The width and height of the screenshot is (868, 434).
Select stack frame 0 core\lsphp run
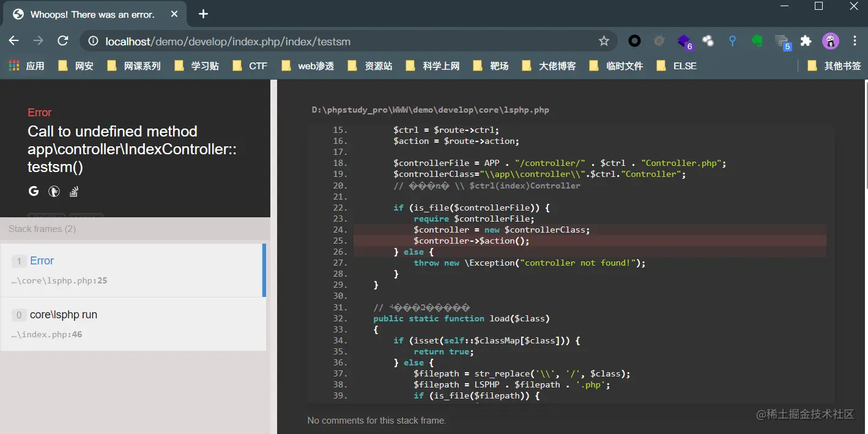[x=133, y=324]
